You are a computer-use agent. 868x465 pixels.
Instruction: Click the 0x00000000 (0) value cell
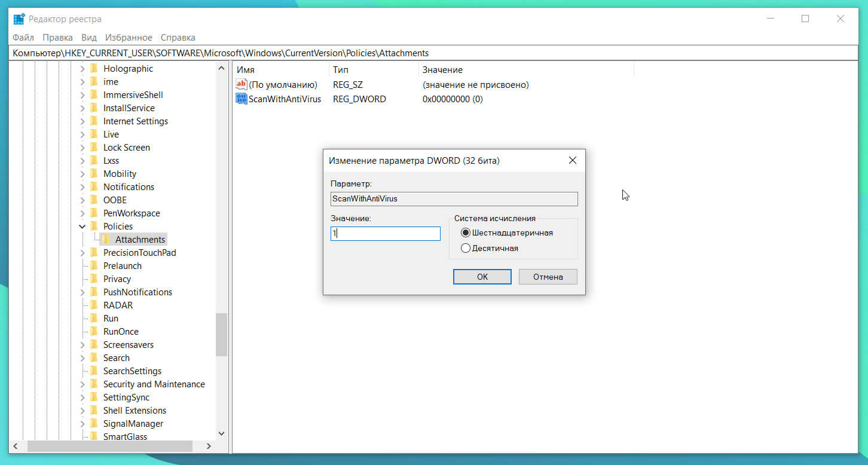tap(453, 99)
